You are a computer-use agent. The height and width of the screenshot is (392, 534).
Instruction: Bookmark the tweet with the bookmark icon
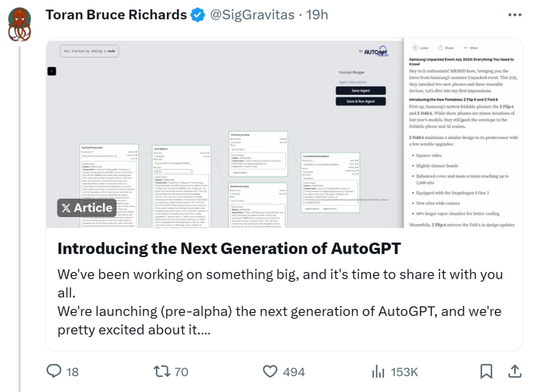tap(487, 371)
